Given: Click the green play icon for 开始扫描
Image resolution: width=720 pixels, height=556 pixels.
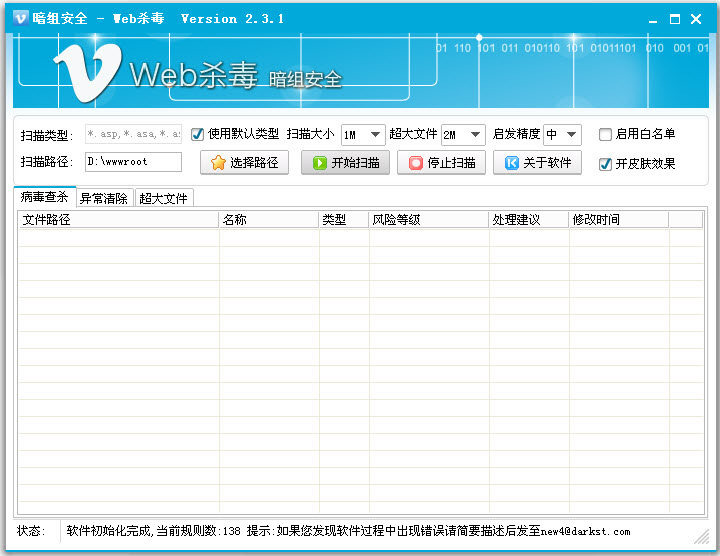Looking at the screenshot, I should [x=320, y=163].
